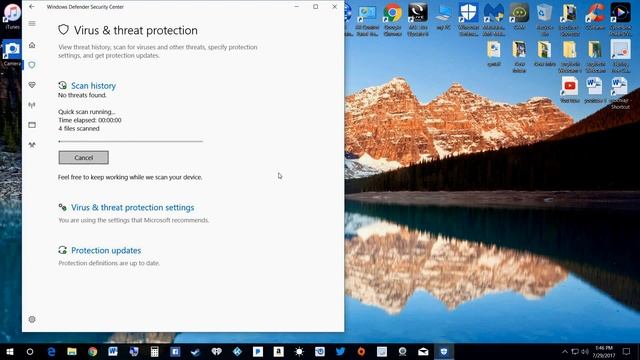Open Pandora from the taskbar

click(258, 351)
